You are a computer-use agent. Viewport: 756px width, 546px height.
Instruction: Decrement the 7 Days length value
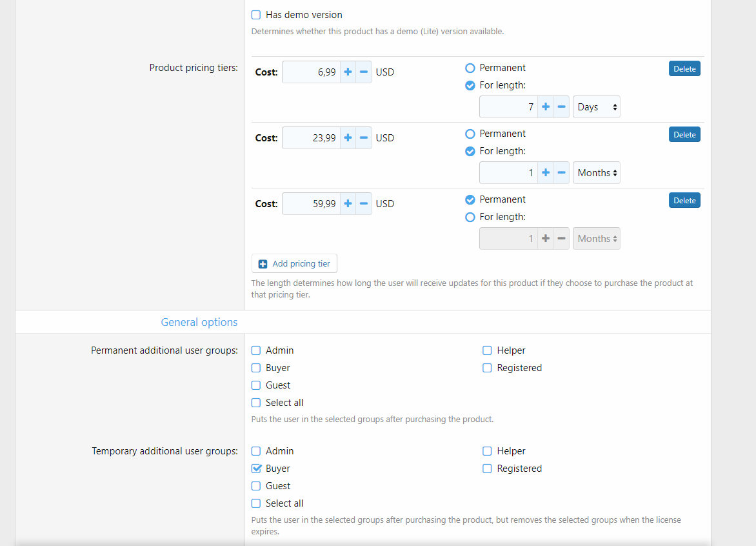(562, 107)
